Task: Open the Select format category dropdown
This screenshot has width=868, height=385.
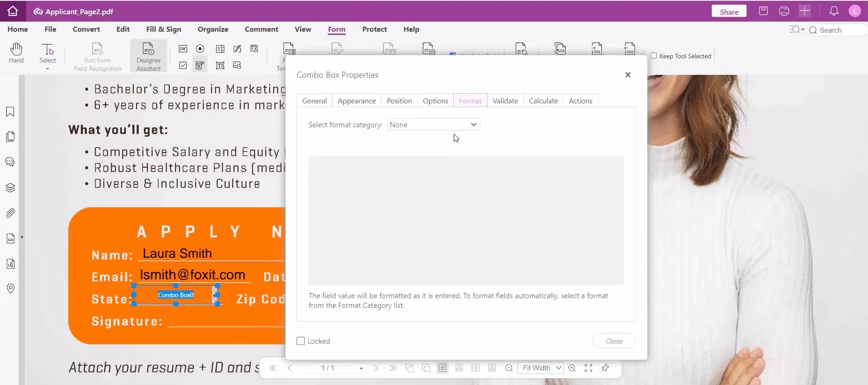Action: point(434,125)
